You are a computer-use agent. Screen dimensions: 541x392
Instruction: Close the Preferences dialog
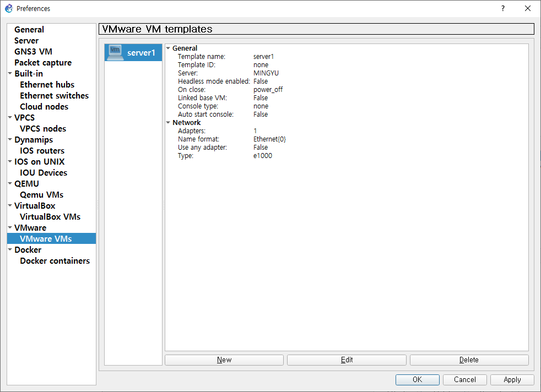coord(528,8)
